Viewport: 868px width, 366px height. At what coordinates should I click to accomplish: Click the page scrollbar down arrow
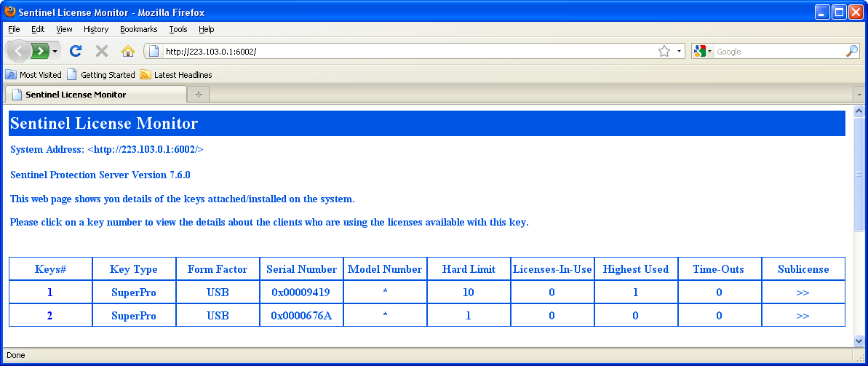coord(859,341)
